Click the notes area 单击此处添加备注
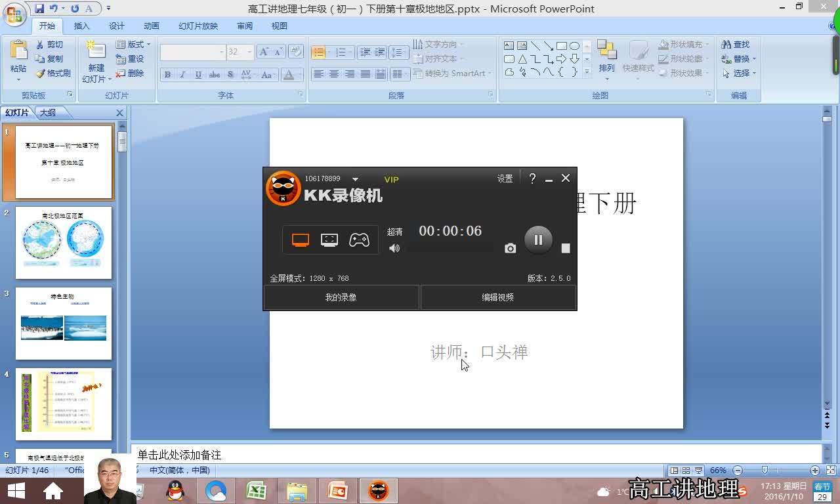 point(476,455)
